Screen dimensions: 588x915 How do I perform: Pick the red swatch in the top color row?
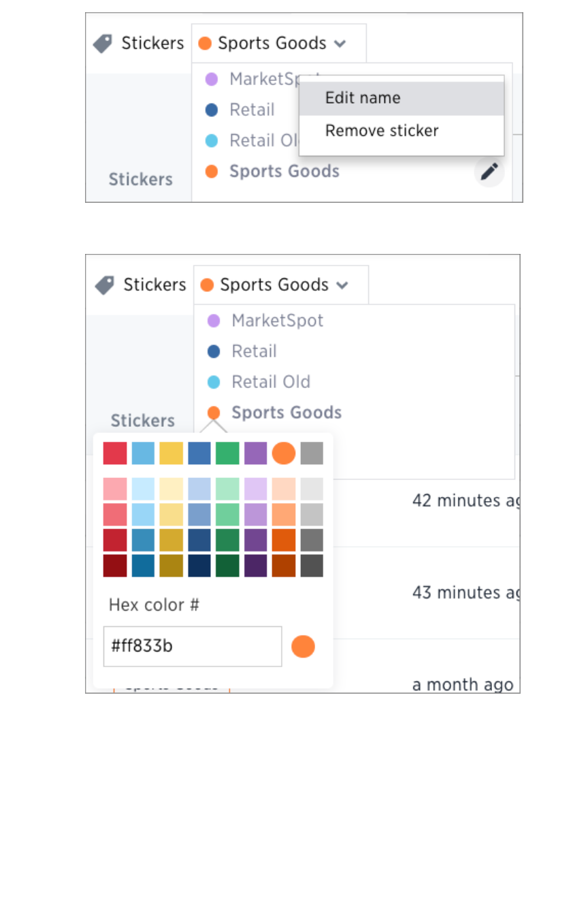click(x=115, y=453)
